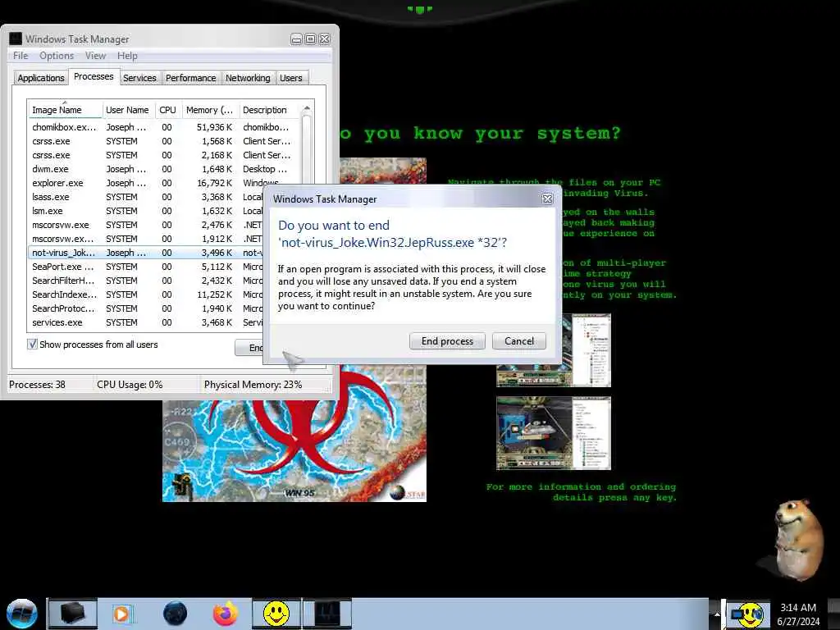Click the smiley monitor system tray icon

tap(748, 614)
